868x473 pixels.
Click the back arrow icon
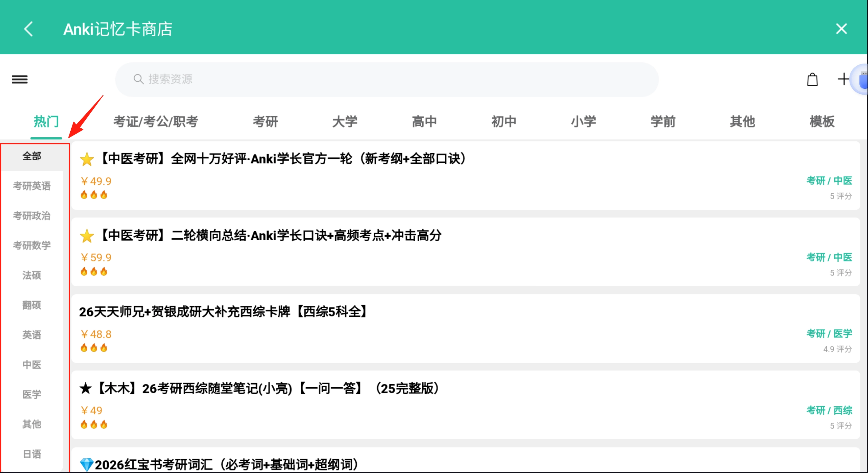point(29,29)
